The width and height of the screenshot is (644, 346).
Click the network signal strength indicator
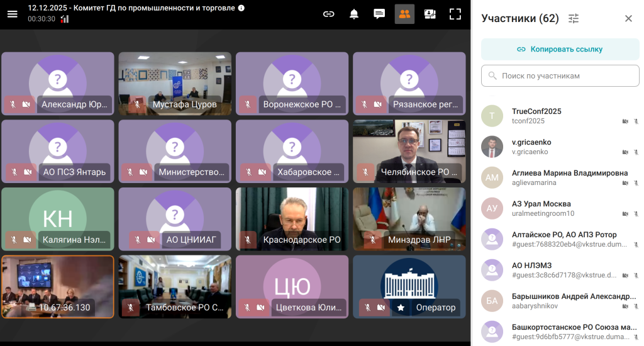[x=65, y=19]
